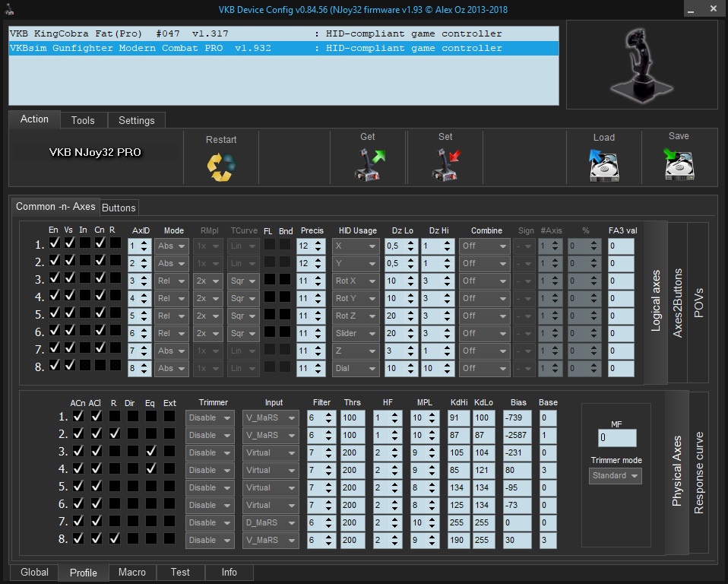Open Trimmer mode Standard dropdown
This screenshot has height=584, width=728.
(x=615, y=476)
